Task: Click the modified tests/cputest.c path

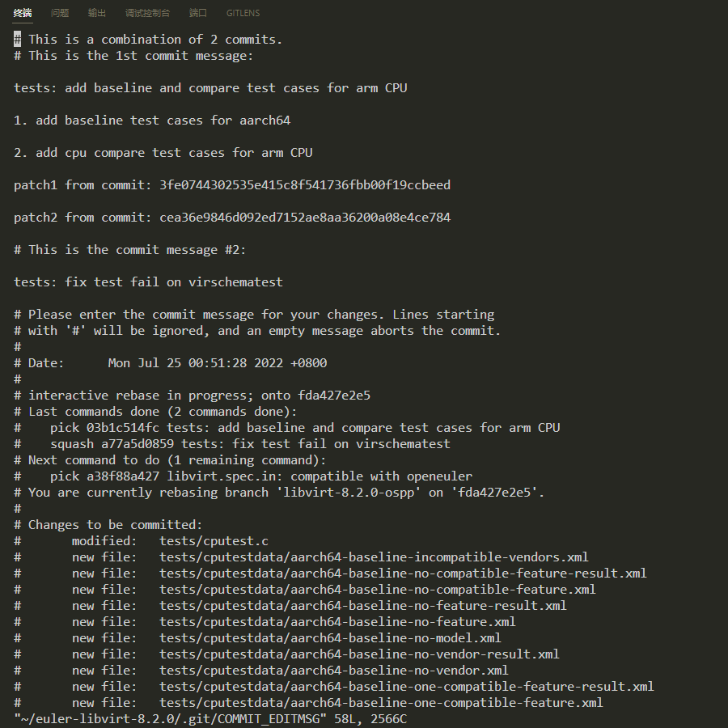Action: coord(214,541)
